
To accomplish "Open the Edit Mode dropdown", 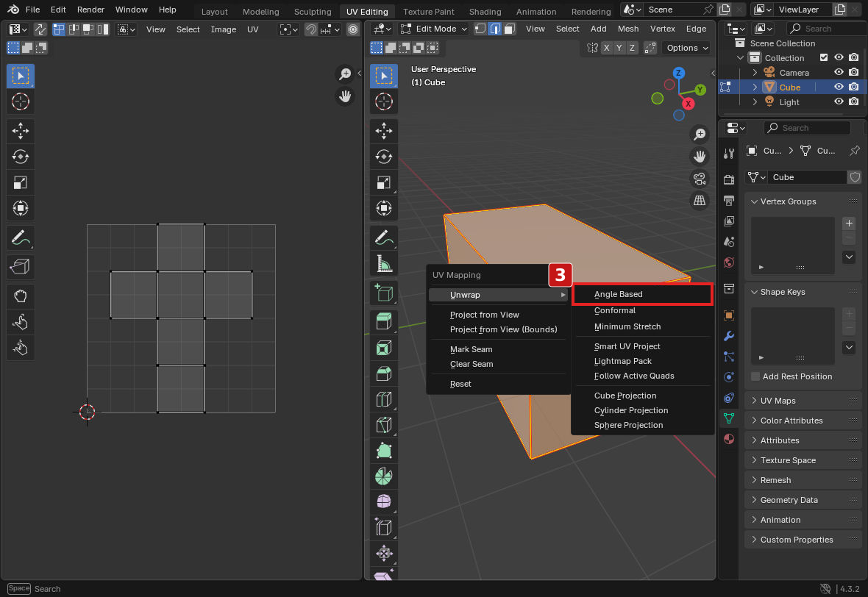I will click(434, 29).
